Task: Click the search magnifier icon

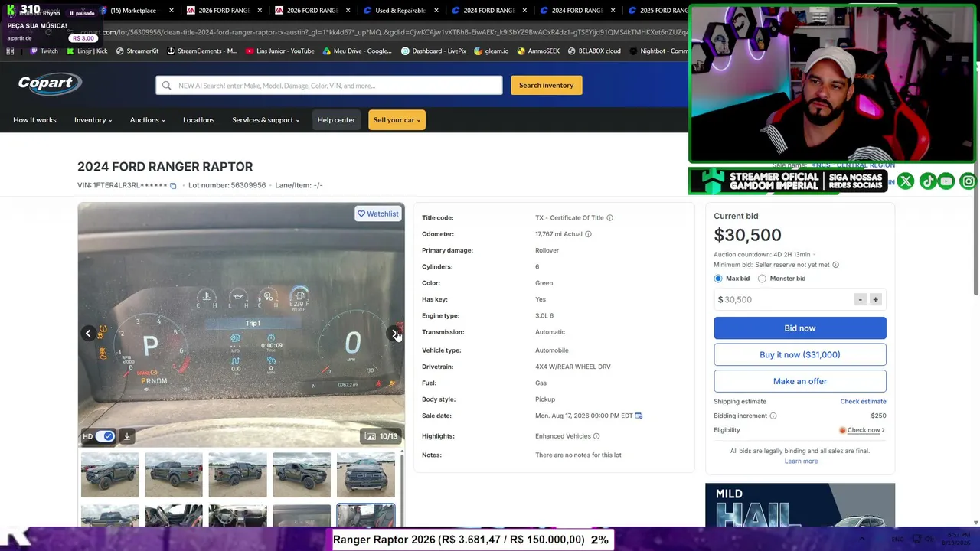Action: click(x=166, y=86)
